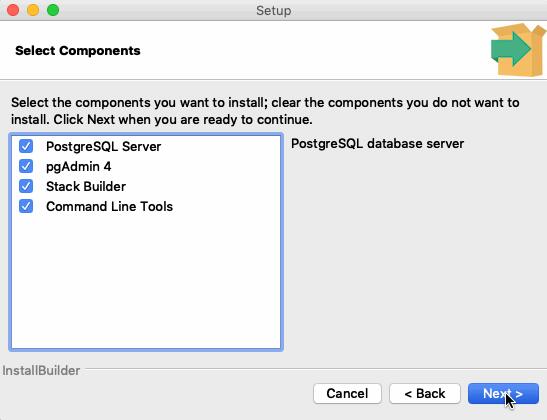Cancel the setup wizard

(347, 393)
